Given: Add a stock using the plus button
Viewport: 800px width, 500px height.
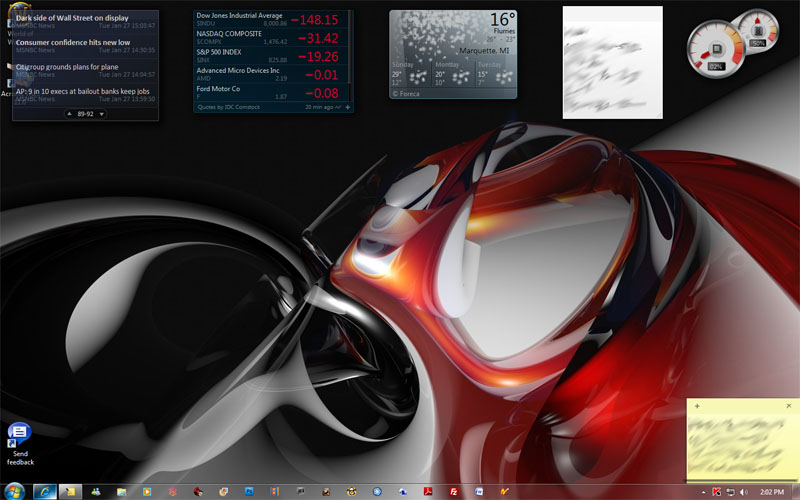Looking at the screenshot, I should click(347, 106).
